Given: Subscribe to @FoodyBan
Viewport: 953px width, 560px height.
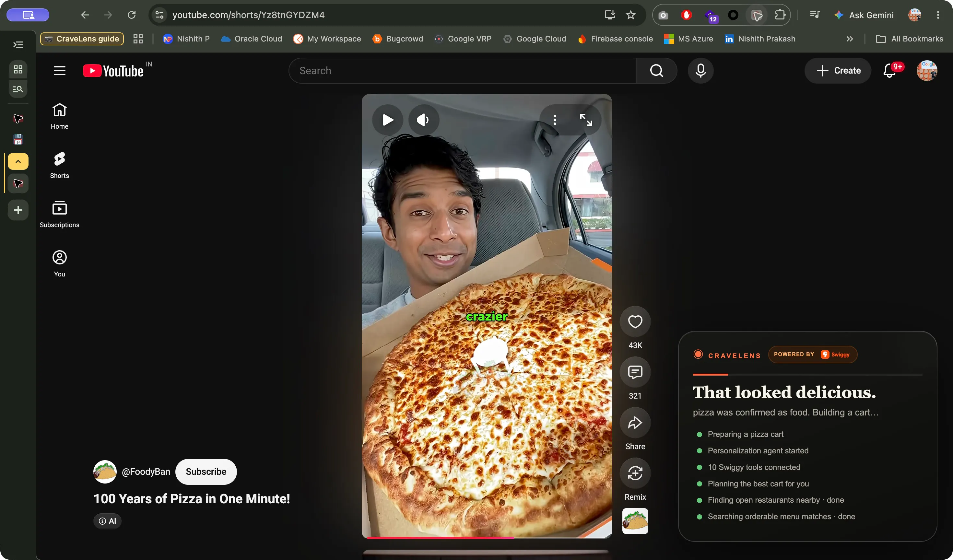Looking at the screenshot, I should 206,472.
